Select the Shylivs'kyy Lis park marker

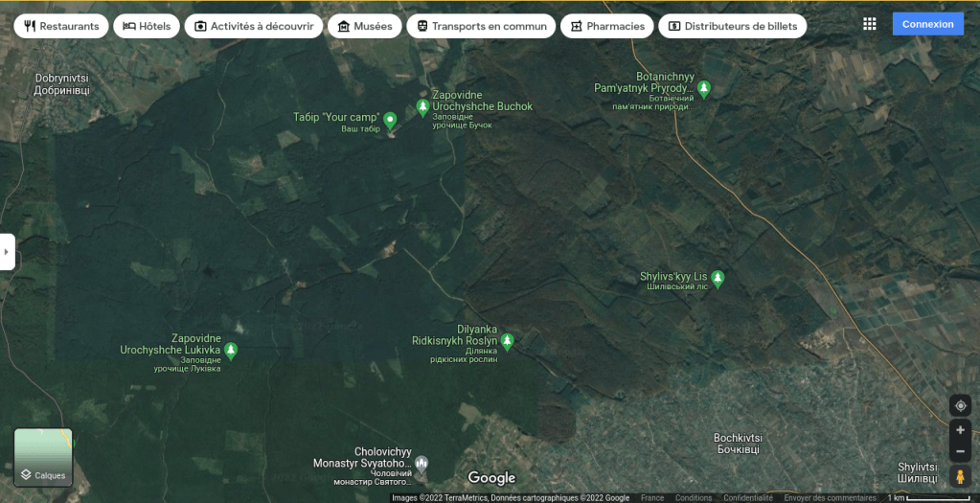point(717,279)
